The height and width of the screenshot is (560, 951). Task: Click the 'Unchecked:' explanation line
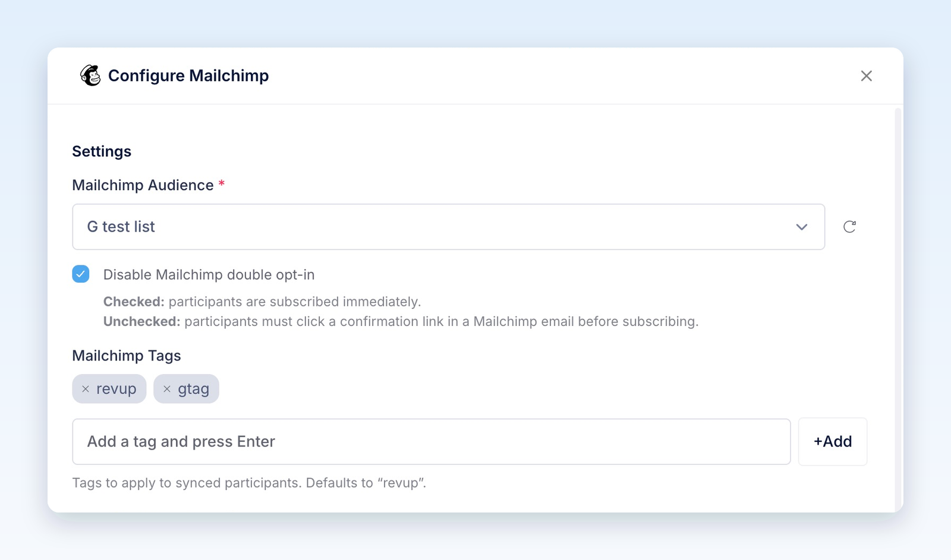pos(401,321)
